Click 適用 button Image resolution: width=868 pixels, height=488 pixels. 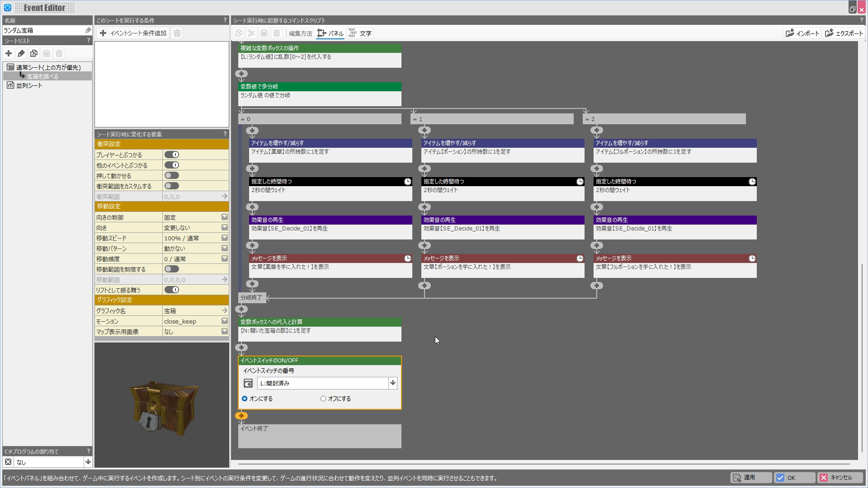(751, 478)
